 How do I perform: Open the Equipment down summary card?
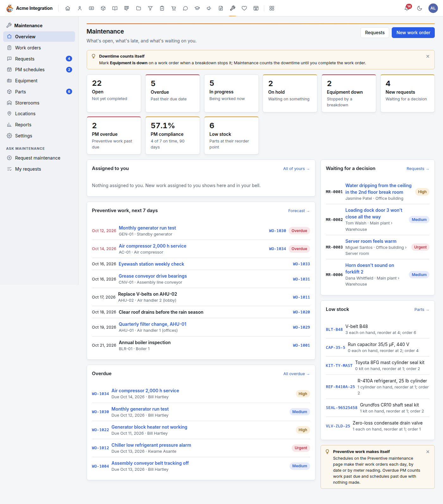click(x=349, y=93)
